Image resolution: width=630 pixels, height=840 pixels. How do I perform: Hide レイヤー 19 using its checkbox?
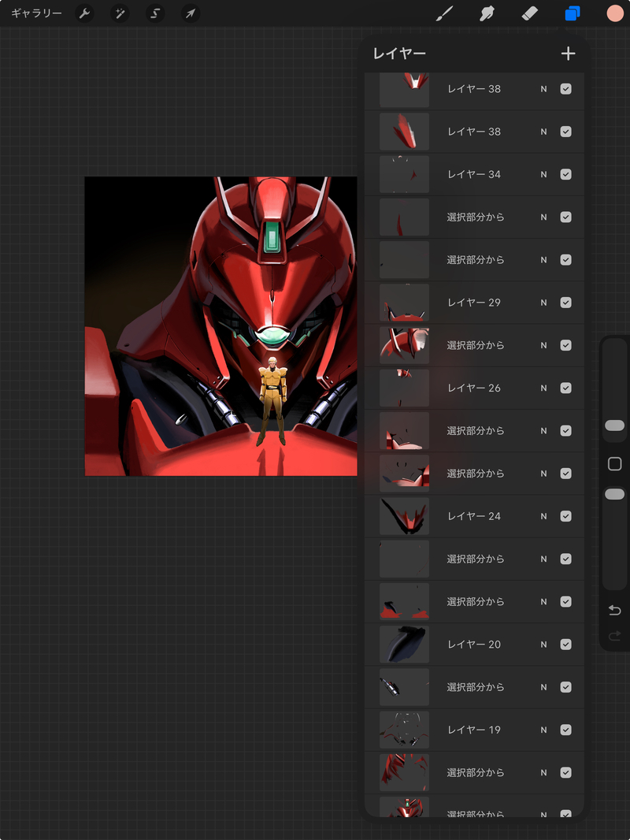point(565,730)
